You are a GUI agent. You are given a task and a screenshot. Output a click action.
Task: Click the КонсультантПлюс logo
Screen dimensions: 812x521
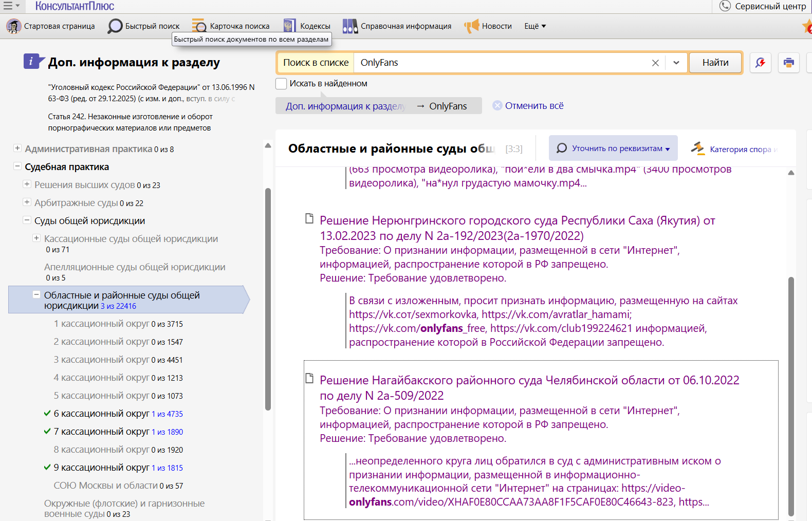coord(75,6)
